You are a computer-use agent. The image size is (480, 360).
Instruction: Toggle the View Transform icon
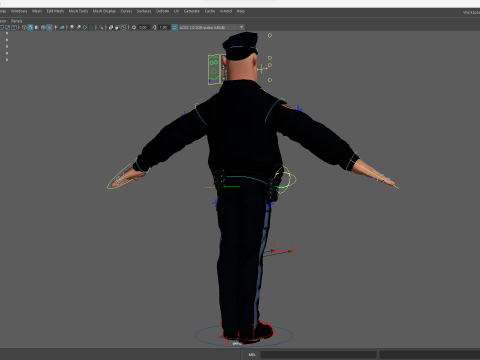pos(174,27)
